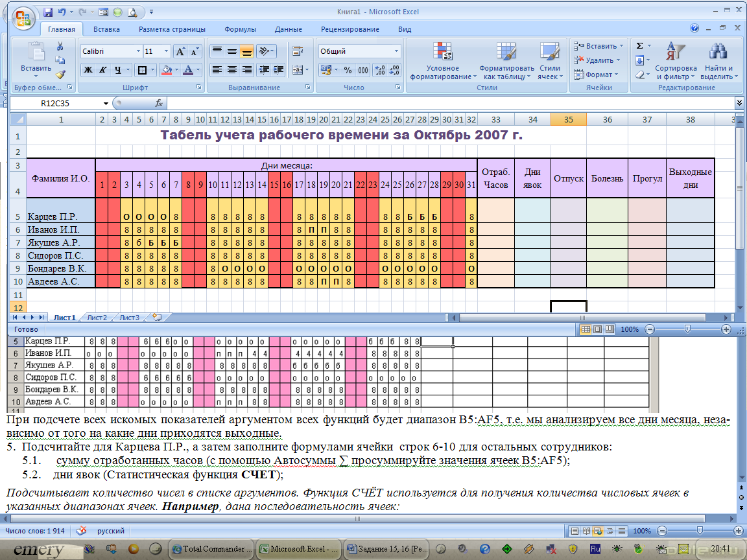Click the AutoSum sigma icon
The width and height of the screenshot is (747, 560).
coord(640,46)
